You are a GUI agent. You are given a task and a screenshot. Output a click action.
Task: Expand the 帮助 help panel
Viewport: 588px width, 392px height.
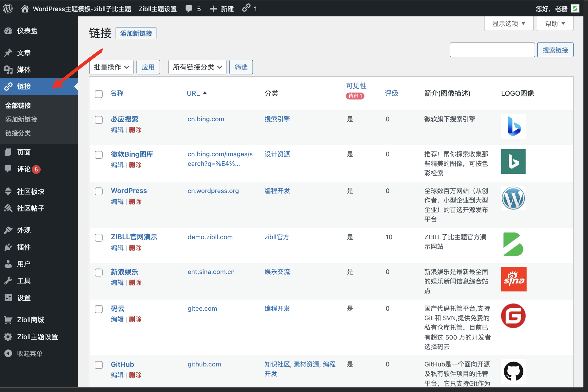coord(555,24)
